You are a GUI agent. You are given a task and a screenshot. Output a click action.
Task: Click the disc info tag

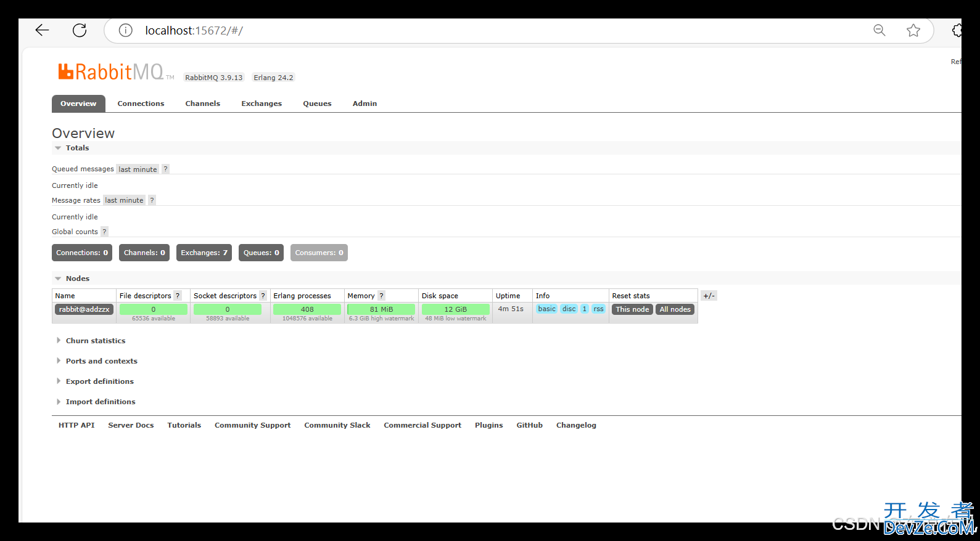click(569, 309)
